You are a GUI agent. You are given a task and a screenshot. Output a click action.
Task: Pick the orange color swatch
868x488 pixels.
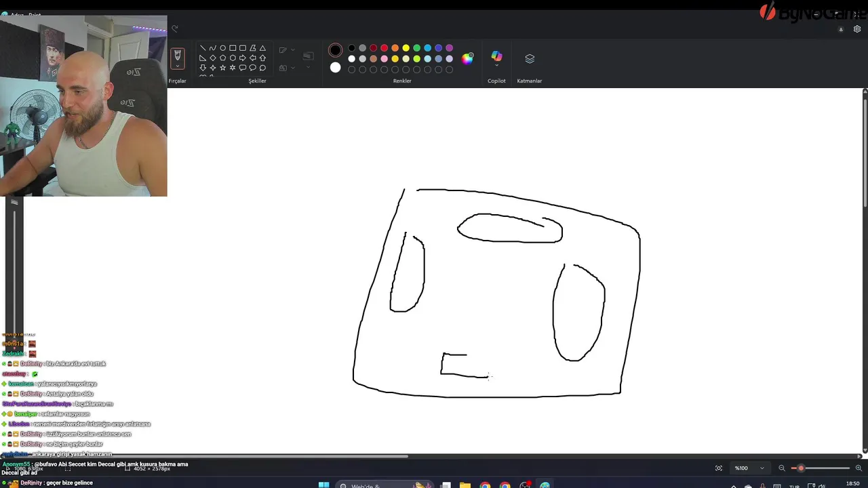[x=395, y=48]
